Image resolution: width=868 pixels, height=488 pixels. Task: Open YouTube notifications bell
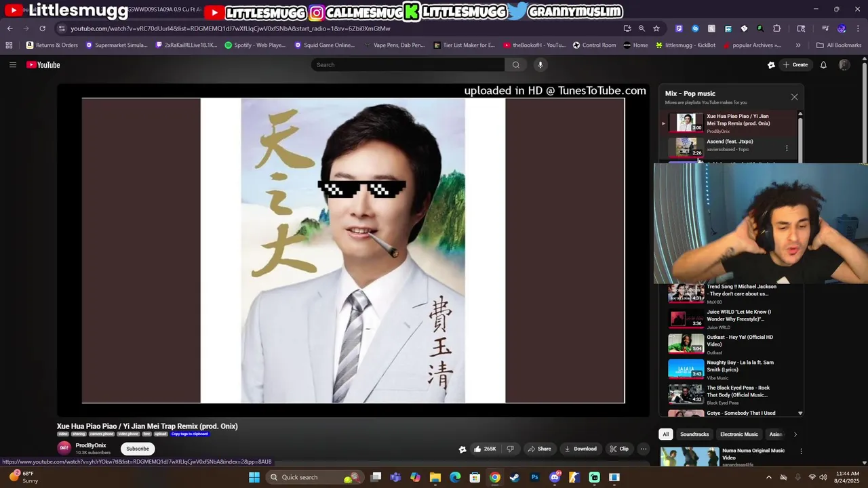point(823,65)
